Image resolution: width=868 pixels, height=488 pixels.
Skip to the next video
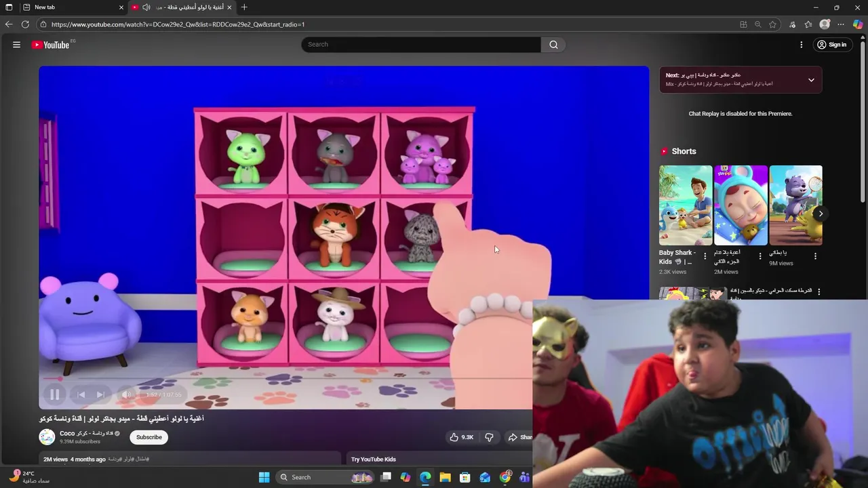point(101,394)
